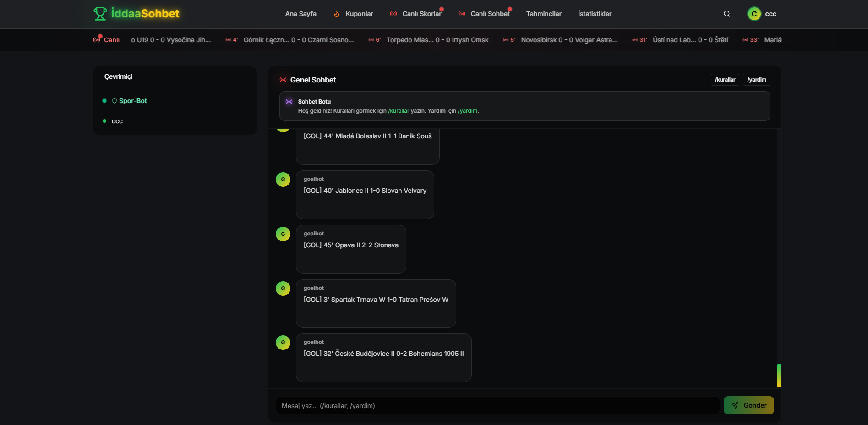Click the ccc user avatar icon
868x425 pixels.
coord(754,14)
